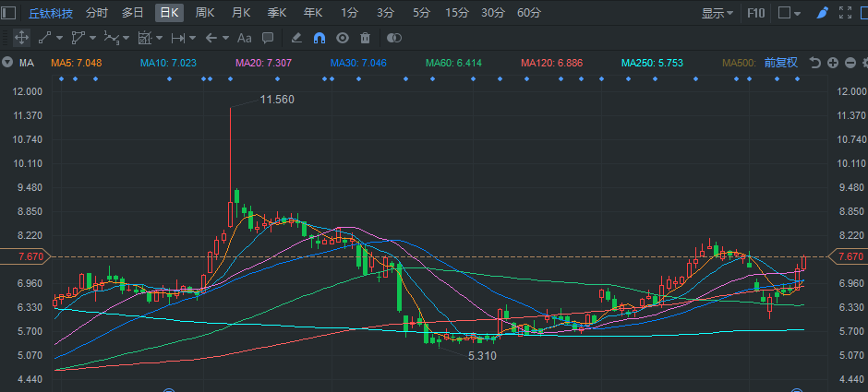Select the comment bubble note tool
The image size is (868, 392).
click(268, 38)
